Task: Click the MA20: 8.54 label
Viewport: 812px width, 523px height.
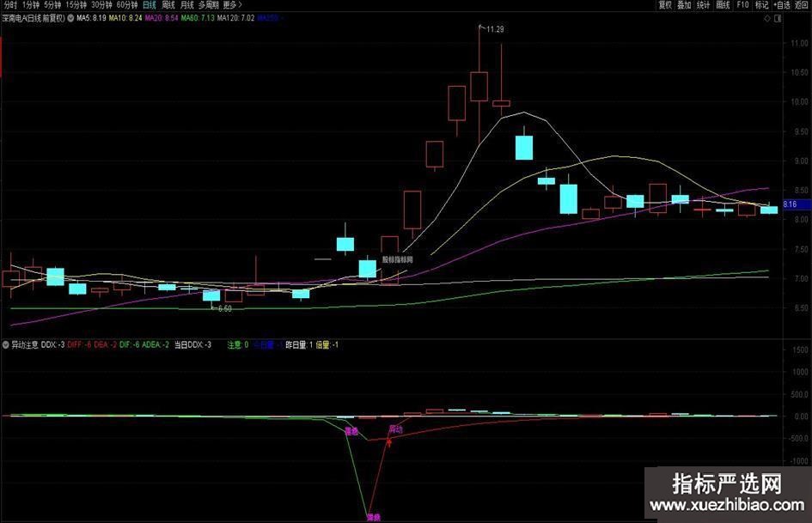Action: point(162,18)
